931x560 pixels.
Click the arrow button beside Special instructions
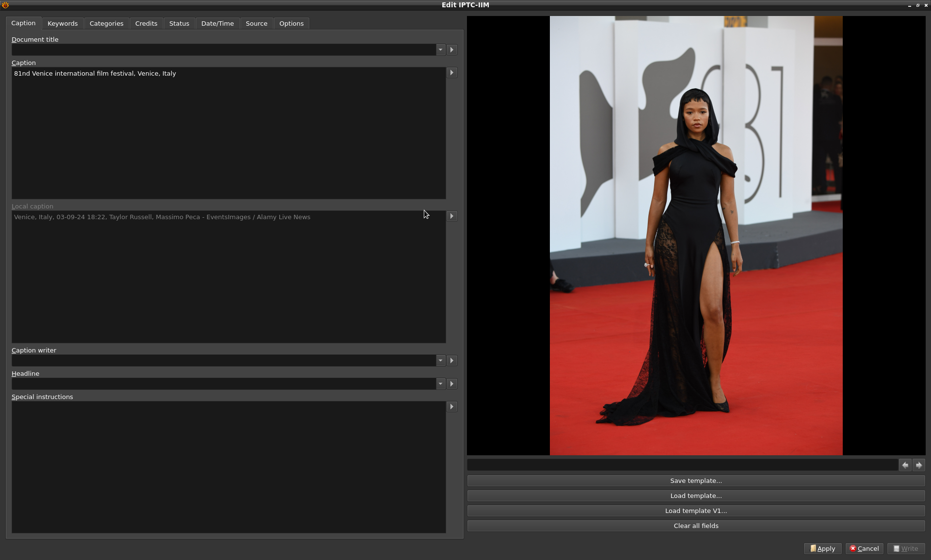(452, 407)
